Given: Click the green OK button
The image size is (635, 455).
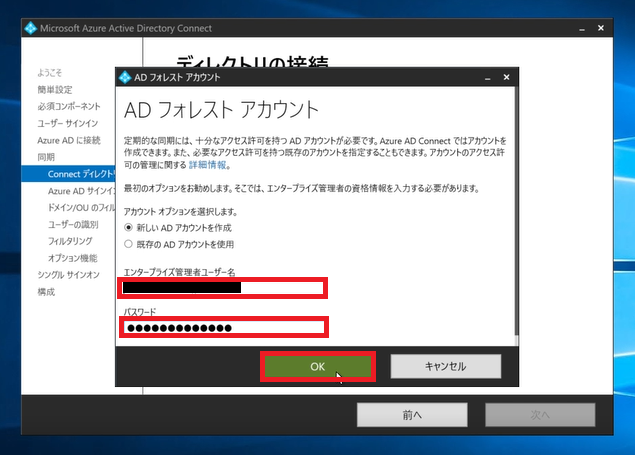Looking at the screenshot, I should coord(318,366).
